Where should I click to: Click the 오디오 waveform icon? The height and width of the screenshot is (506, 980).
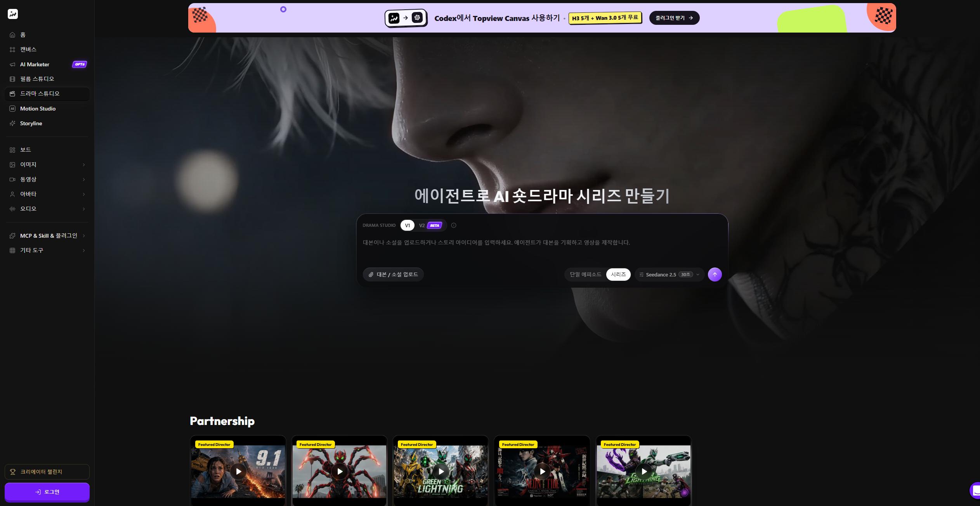pos(12,209)
